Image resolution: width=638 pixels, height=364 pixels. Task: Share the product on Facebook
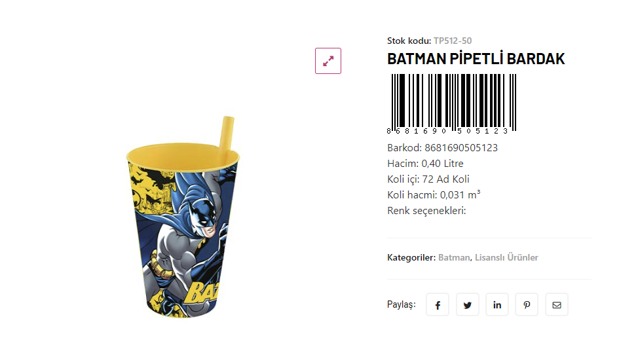(x=438, y=305)
